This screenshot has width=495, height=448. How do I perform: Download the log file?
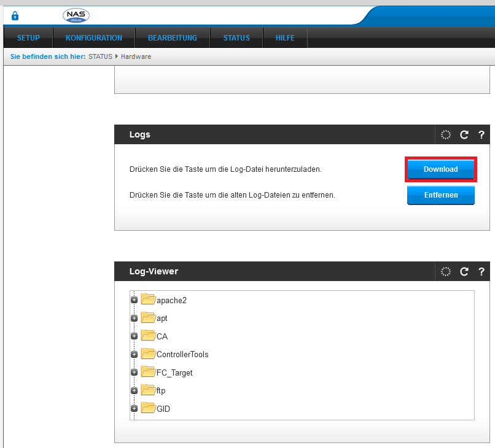click(x=440, y=169)
